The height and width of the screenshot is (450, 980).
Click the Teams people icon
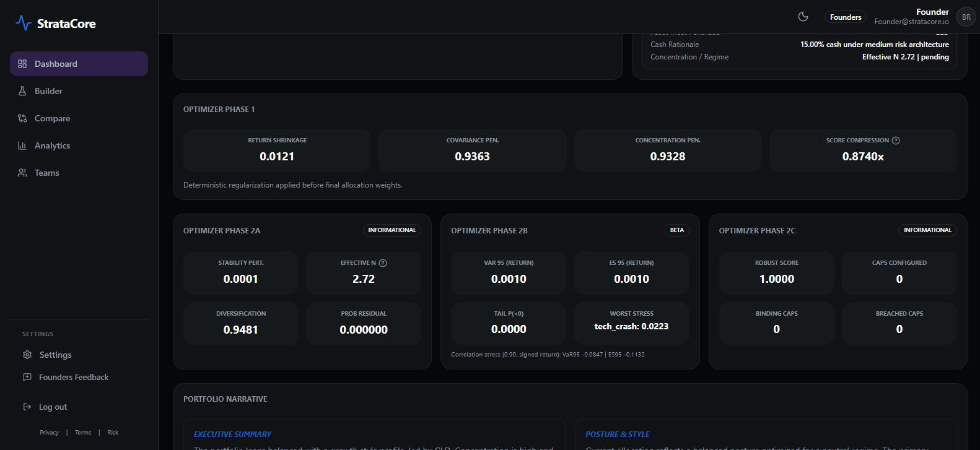(x=22, y=173)
